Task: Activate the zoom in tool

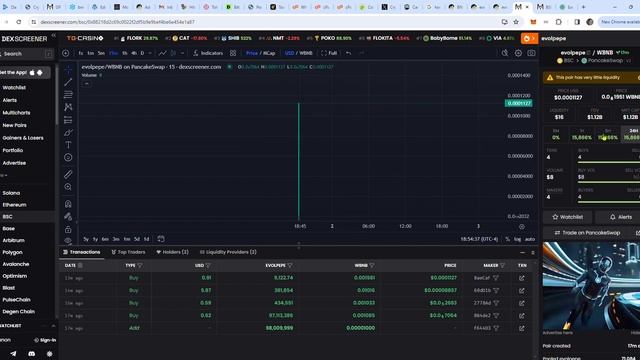Action: (68, 187)
